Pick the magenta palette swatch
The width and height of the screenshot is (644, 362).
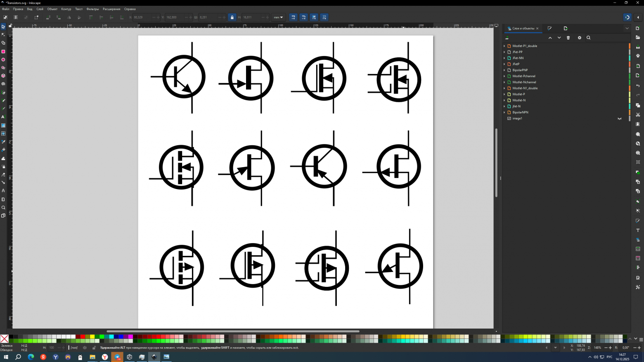[130, 337]
